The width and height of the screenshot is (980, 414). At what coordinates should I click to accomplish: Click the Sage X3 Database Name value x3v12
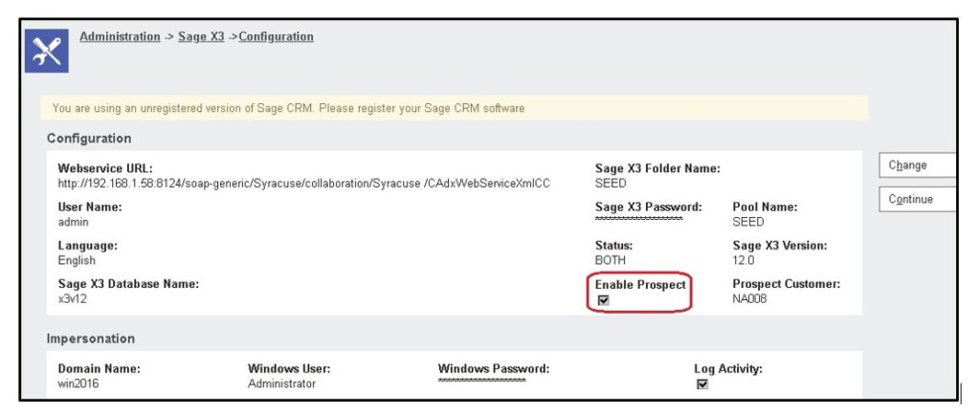75,299
